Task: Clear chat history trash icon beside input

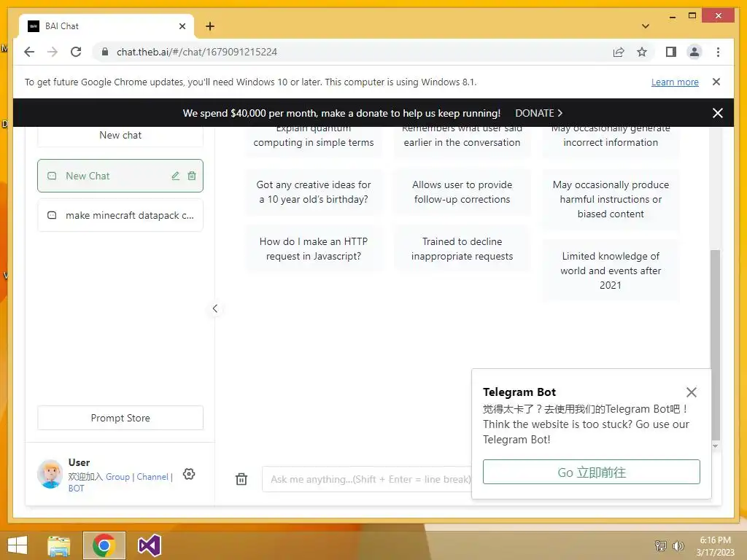Action: tap(241, 479)
